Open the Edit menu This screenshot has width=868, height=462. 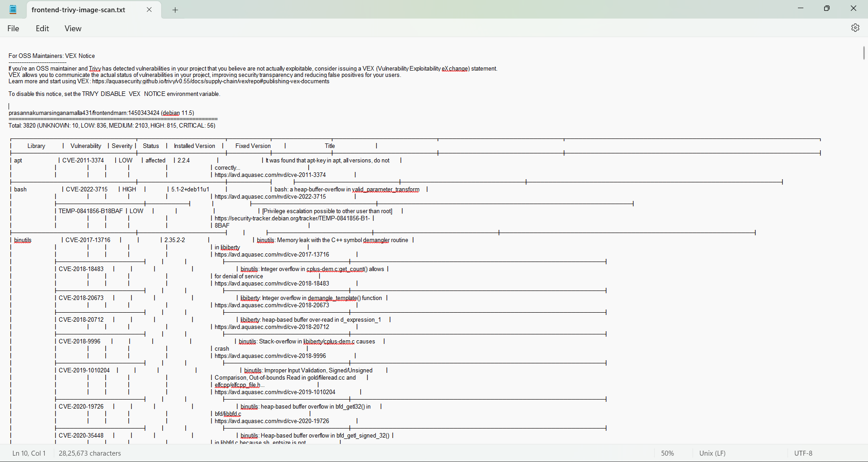pyautogui.click(x=42, y=29)
